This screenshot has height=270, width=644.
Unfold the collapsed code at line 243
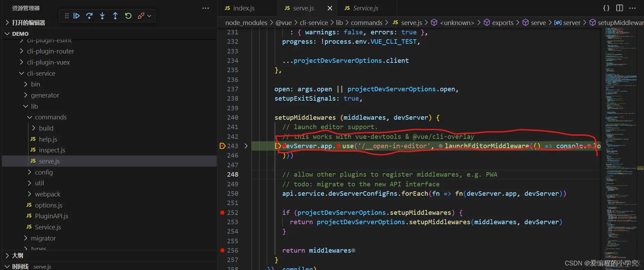(246, 146)
